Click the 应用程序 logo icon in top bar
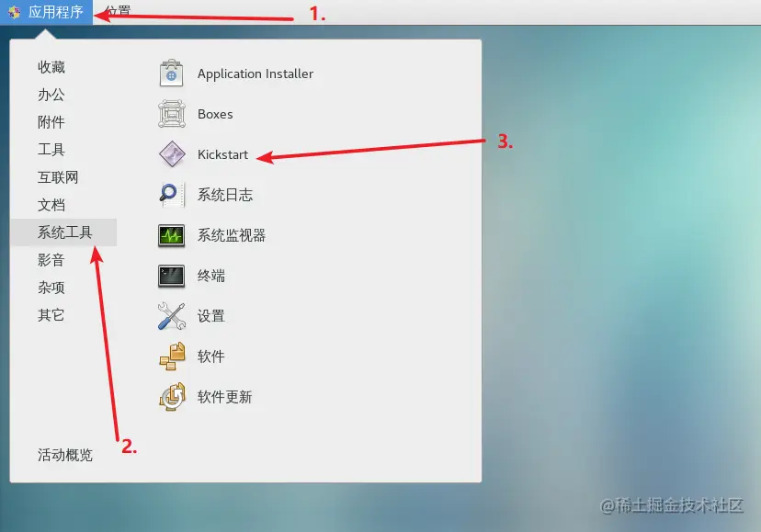 click(x=14, y=12)
